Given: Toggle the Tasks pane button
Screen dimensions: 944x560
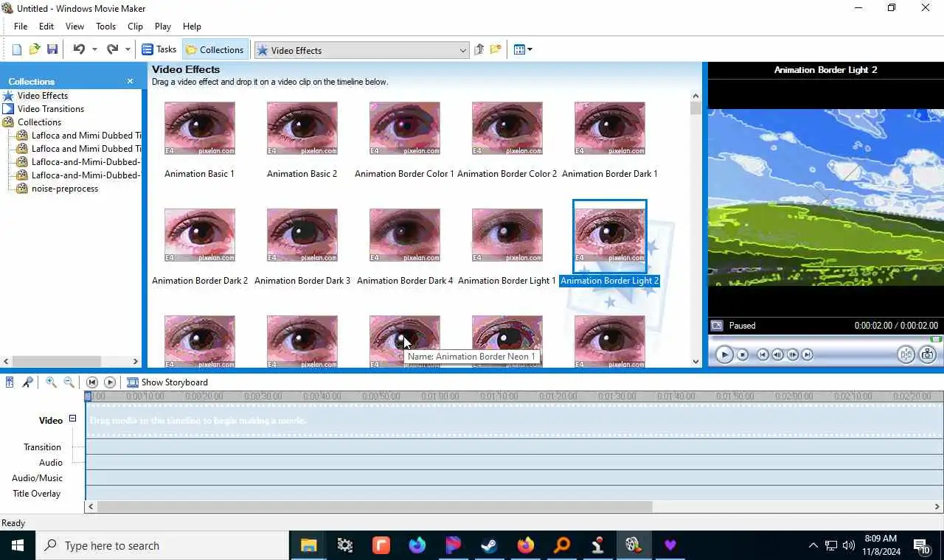Looking at the screenshot, I should [159, 49].
